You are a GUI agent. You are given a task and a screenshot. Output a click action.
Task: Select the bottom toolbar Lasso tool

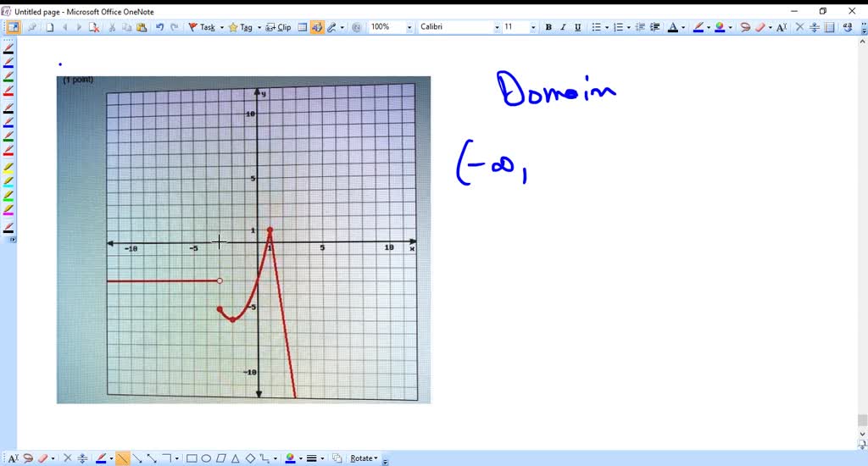28,458
